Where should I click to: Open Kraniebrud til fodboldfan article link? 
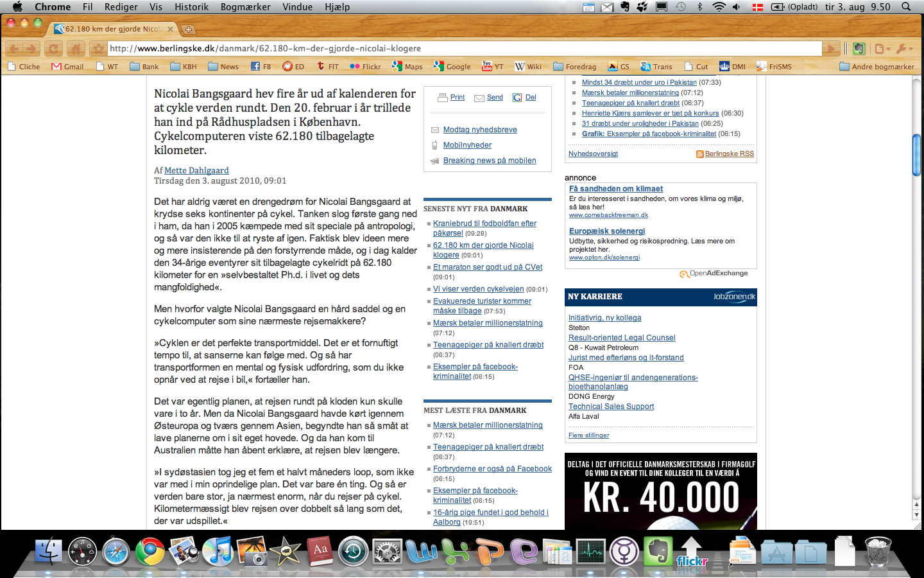(484, 228)
